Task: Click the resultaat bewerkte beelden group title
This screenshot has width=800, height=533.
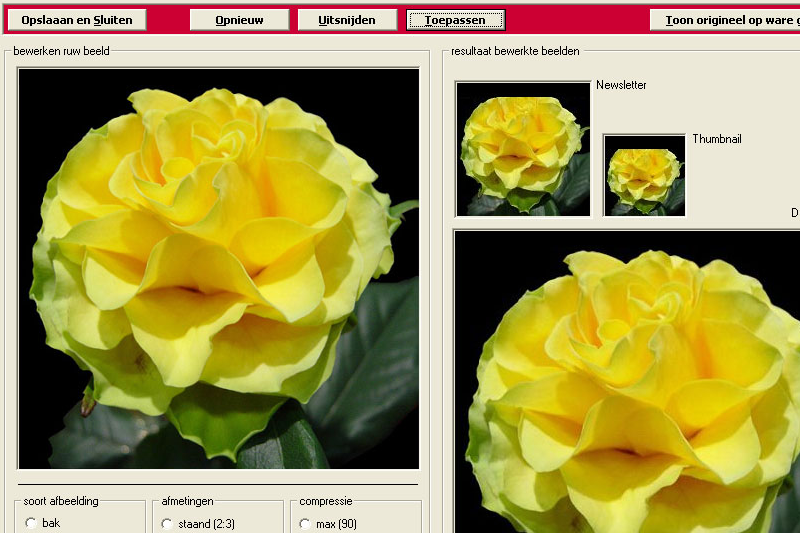Action: [x=514, y=50]
